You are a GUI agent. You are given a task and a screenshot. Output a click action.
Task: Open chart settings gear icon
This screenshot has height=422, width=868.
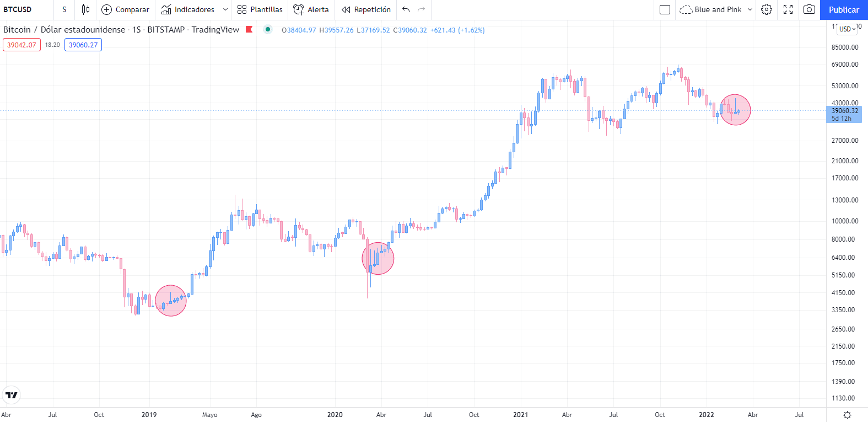click(767, 9)
